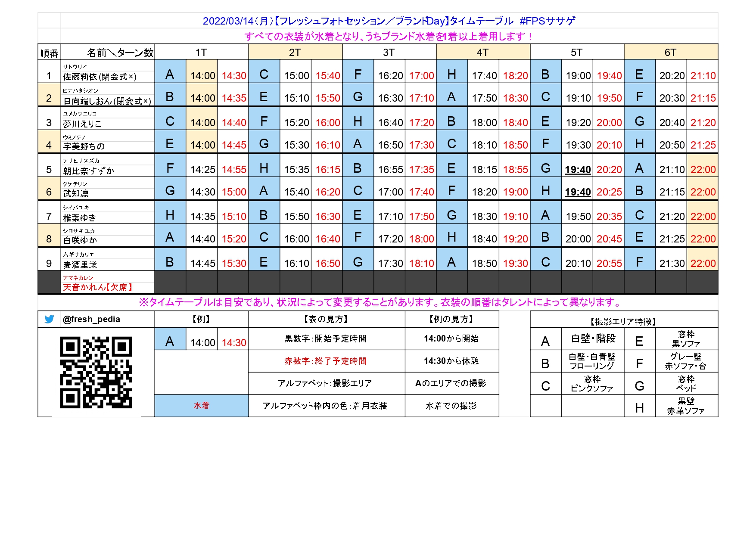Click area description 窓枠 ピンクソファ
The height and width of the screenshot is (534, 756).
(x=592, y=384)
